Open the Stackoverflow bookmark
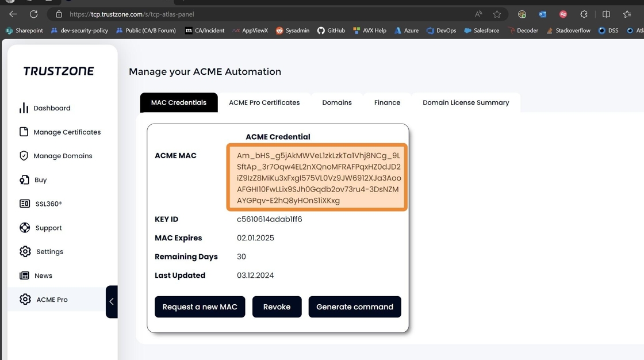The width and height of the screenshot is (644, 360). [568, 30]
